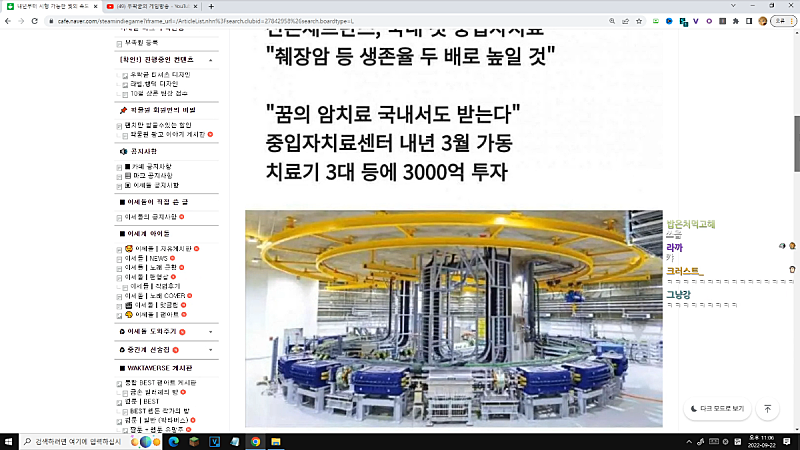The image size is (800, 450).
Task: Open the 팬치만 알 수 있는 함인 board
Action: pos(158,125)
